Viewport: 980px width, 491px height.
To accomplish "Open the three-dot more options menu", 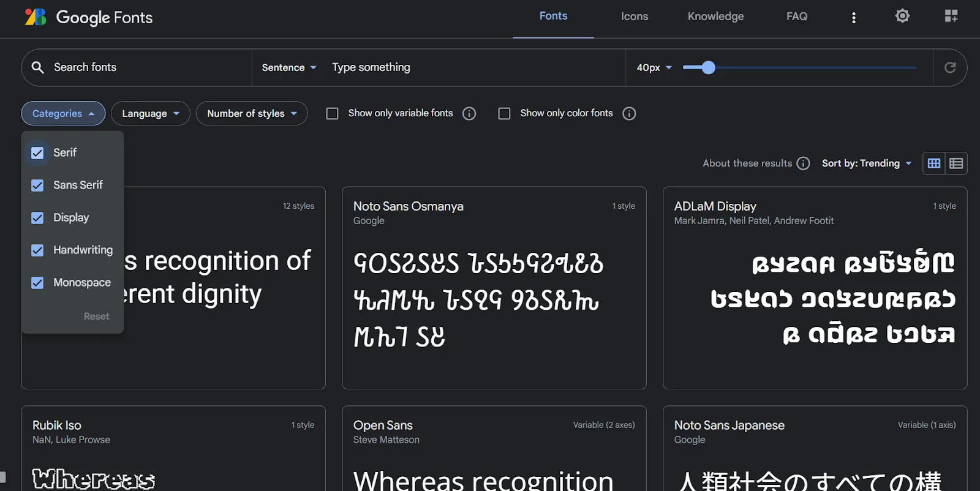I will (853, 18).
